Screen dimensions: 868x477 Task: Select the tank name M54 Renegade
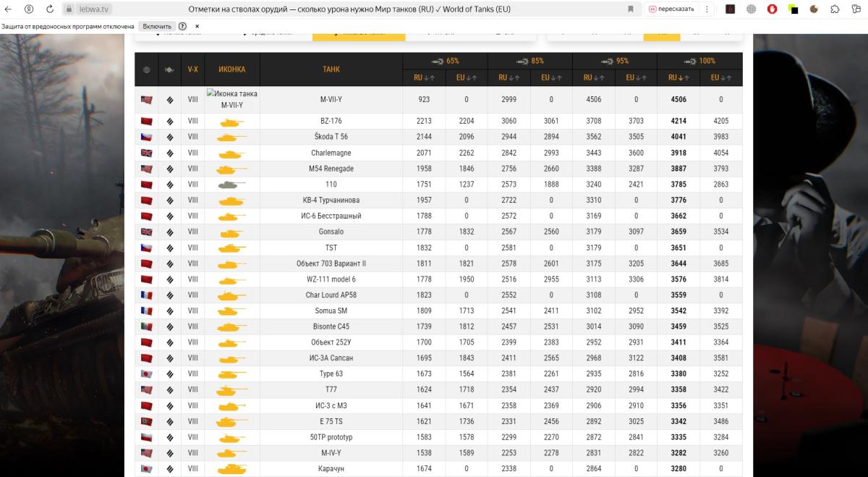[331, 169]
